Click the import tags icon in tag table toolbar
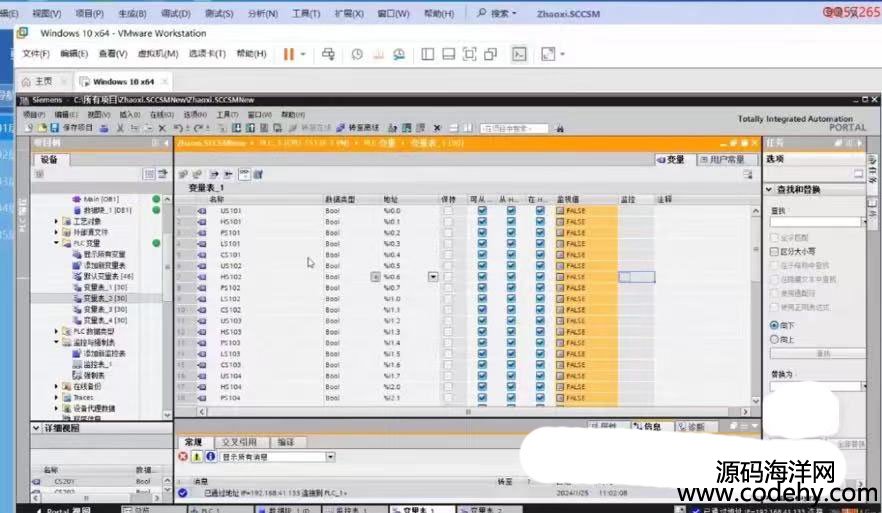This screenshot has height=513, width=882. click(x=228, y=174)
